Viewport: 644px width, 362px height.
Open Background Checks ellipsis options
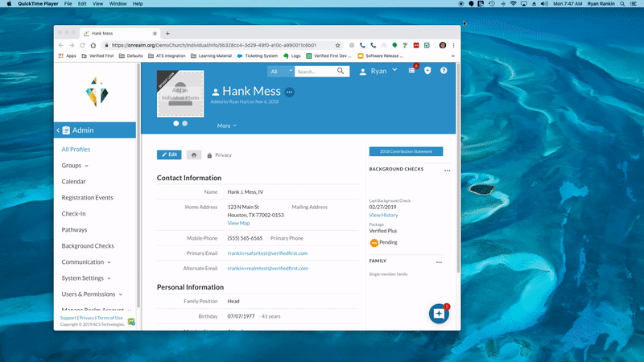tap(448, 171)
